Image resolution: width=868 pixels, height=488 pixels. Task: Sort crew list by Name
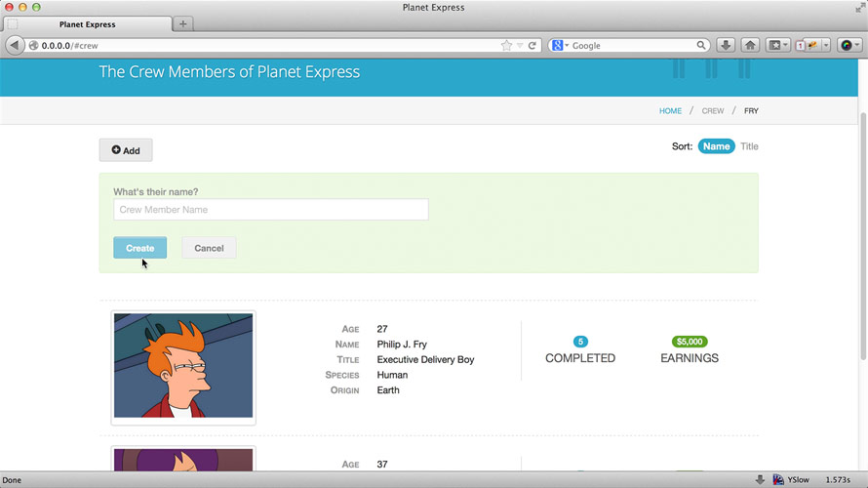click(x=716, y=146)
